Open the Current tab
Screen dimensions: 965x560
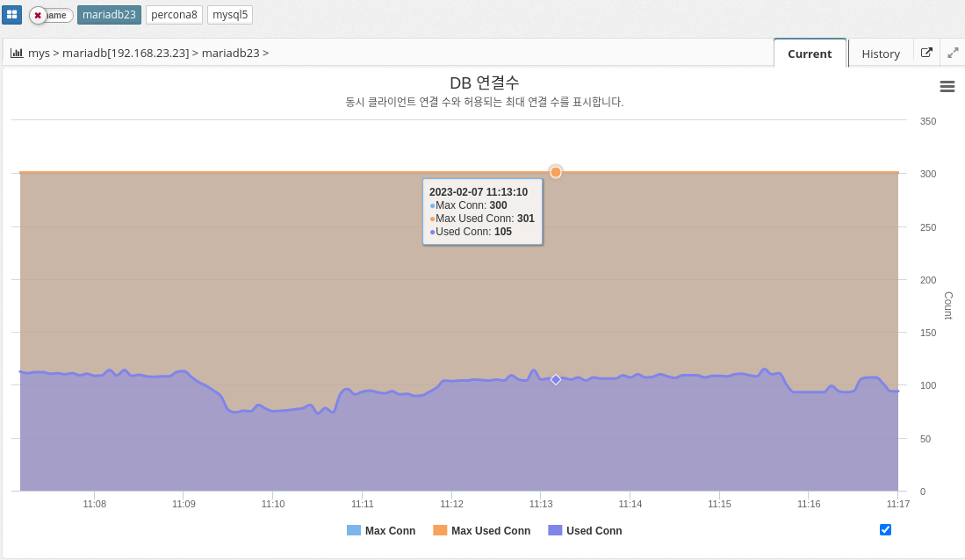click(809, 54)
